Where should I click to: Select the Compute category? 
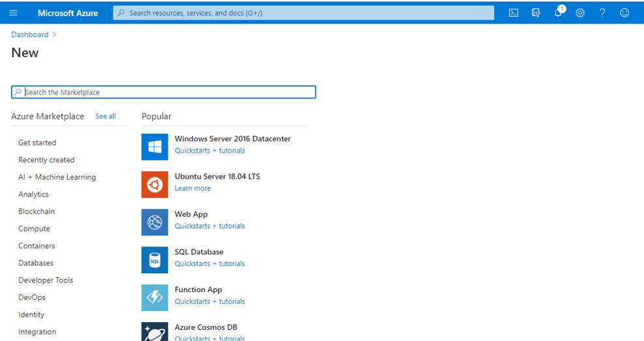[x=34, y=229]
